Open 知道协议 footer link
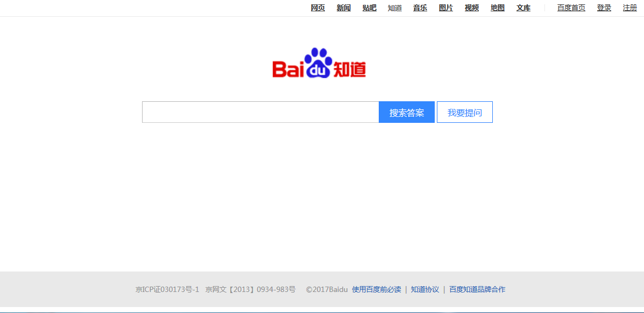The width and height of the screenshot is (644, 313). [x=425, y=289]
